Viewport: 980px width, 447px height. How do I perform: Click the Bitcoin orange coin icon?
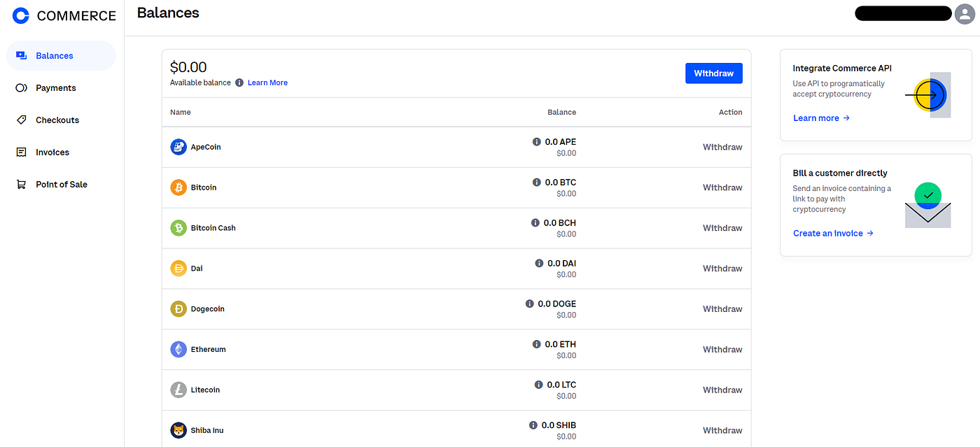click(178, 187)
